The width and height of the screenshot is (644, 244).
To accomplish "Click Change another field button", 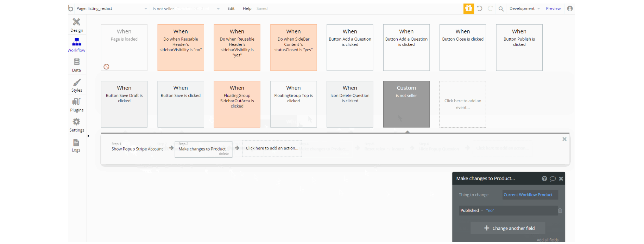I will (508, 228).
